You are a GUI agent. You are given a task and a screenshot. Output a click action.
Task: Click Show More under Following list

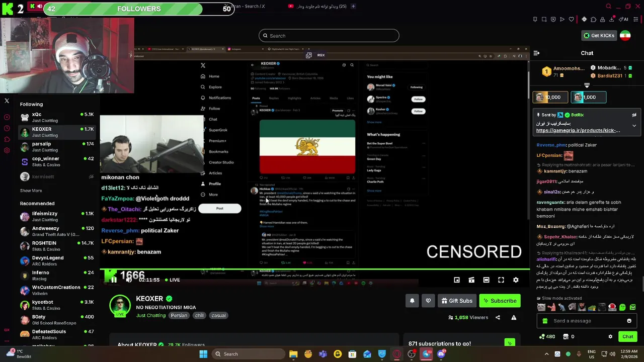(x=31, y=191)
